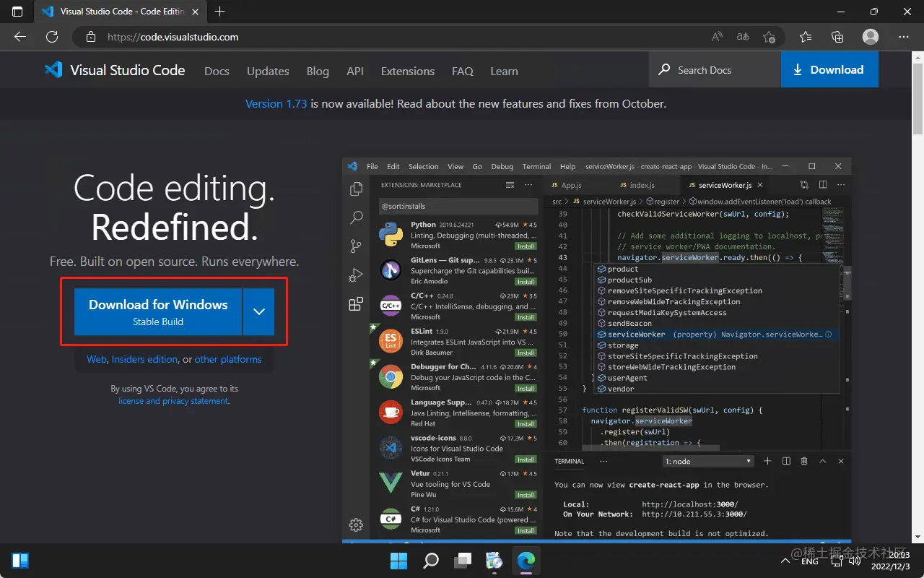The height and width of the screenshot is (578, 924).
Task: Expand download options dropdown arrow
Action: tap(259, 311)
